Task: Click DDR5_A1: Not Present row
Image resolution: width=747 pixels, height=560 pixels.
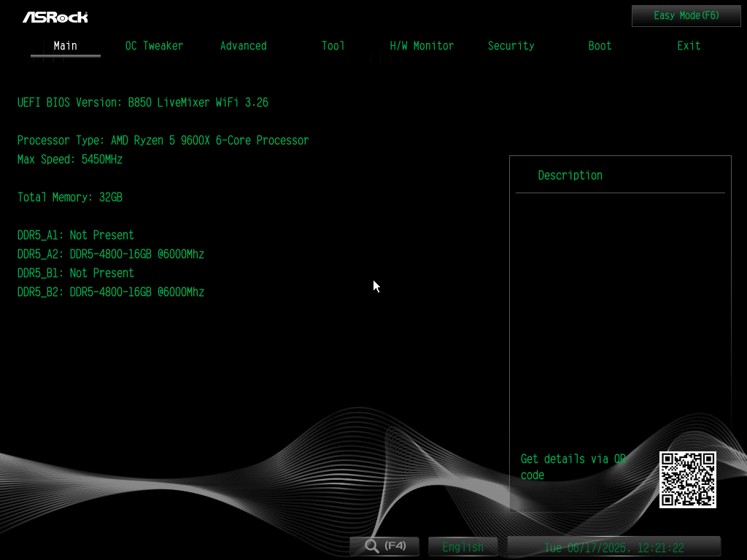Action: (76, 236)
